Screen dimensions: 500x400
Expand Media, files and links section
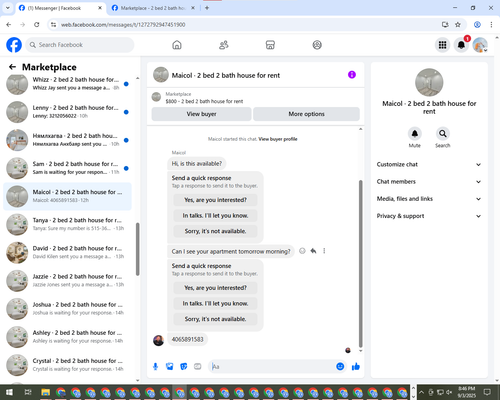(429, 199)
